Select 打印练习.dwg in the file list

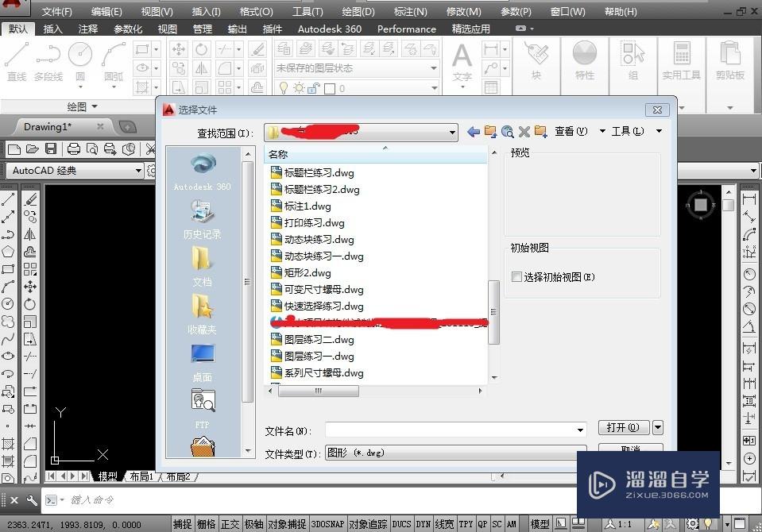coord(316,222)
